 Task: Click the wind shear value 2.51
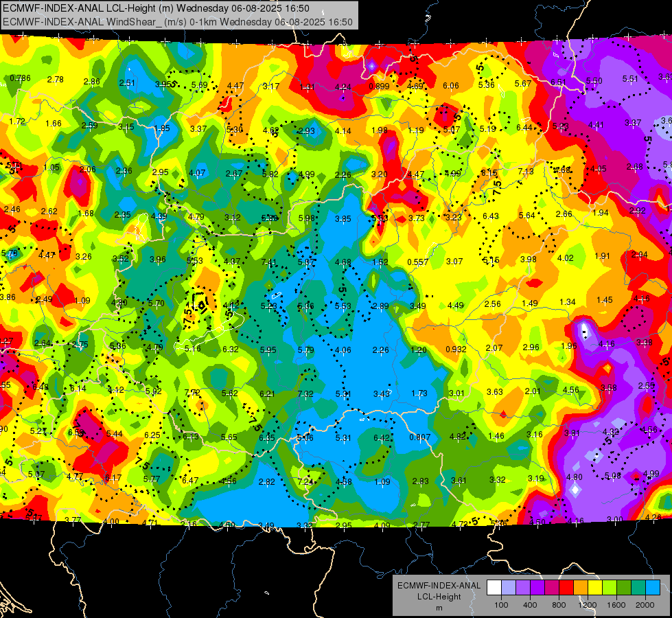[x=127, y=83]
